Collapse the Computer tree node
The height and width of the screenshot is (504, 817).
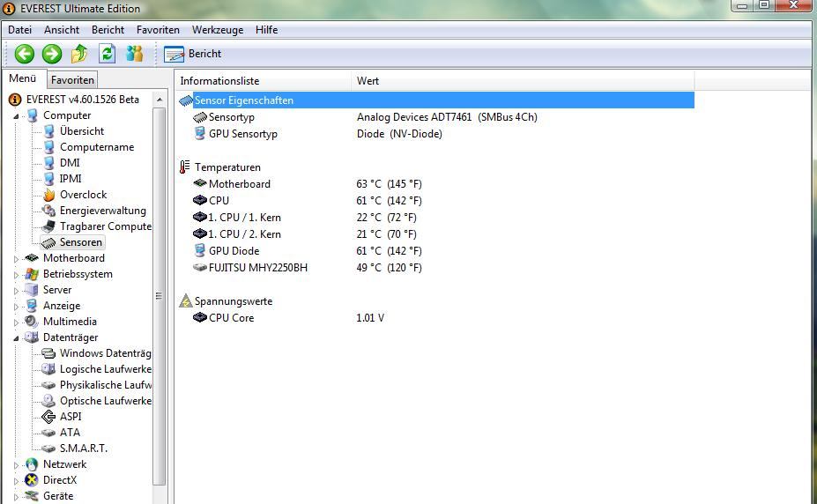pos(16,115)
